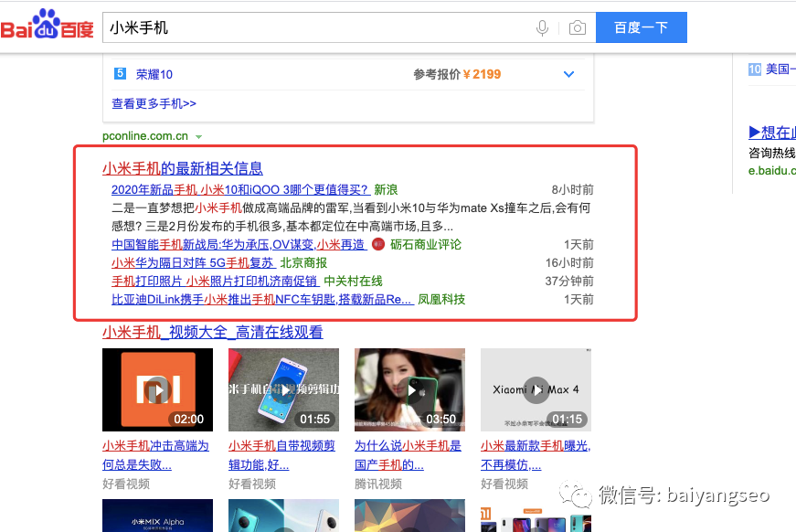The width and height of the screenshot is (796, 532).
Task: Click the 参考报价 ¥2199 price text
Action: tap(457, 75)
